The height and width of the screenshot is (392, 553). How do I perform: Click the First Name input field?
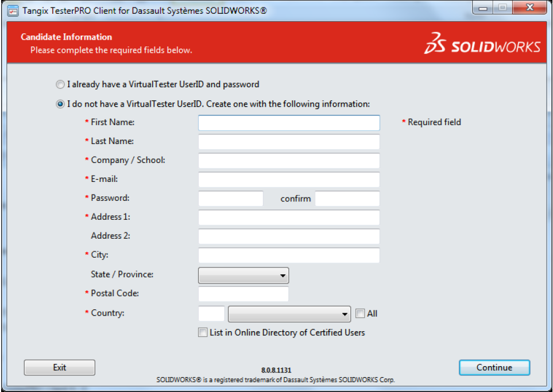(x=289, y=123)
